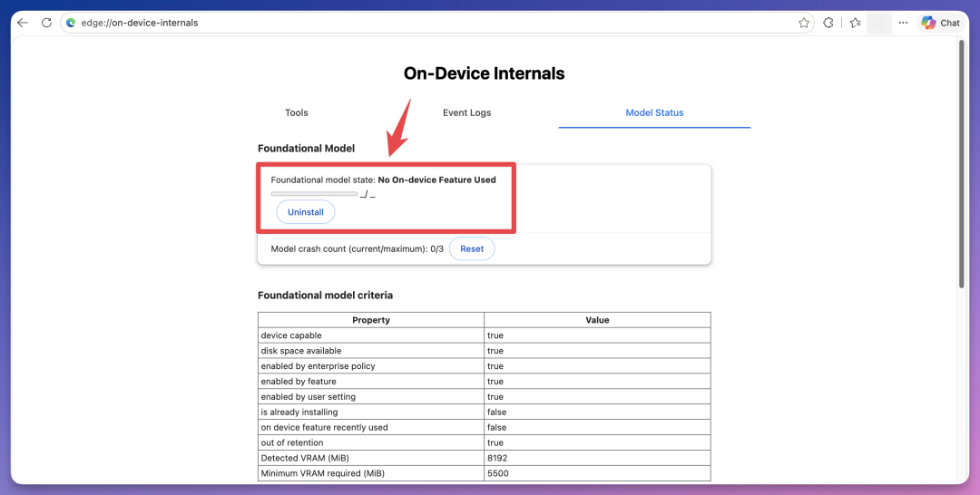Viewport: 980px width, 495px height.
Task: Click on device feature recently used cell
Action: point(370,428)
